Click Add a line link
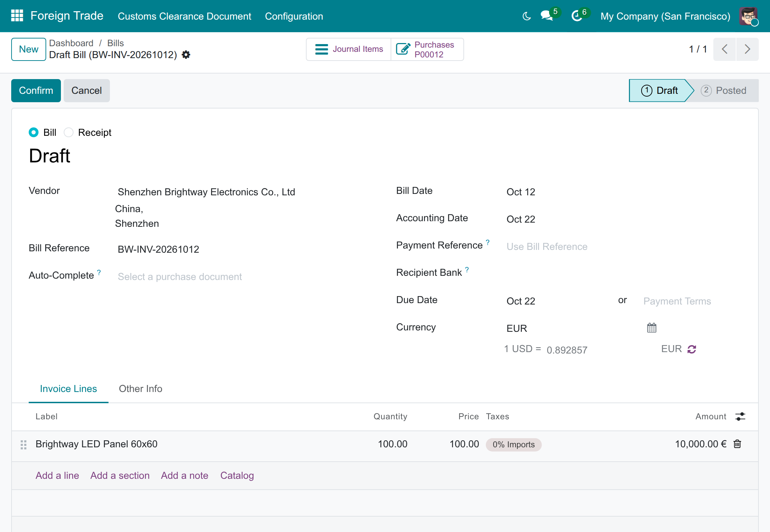Image resolution: width=770 pixels, height=532 pixels. coord(57,476)
